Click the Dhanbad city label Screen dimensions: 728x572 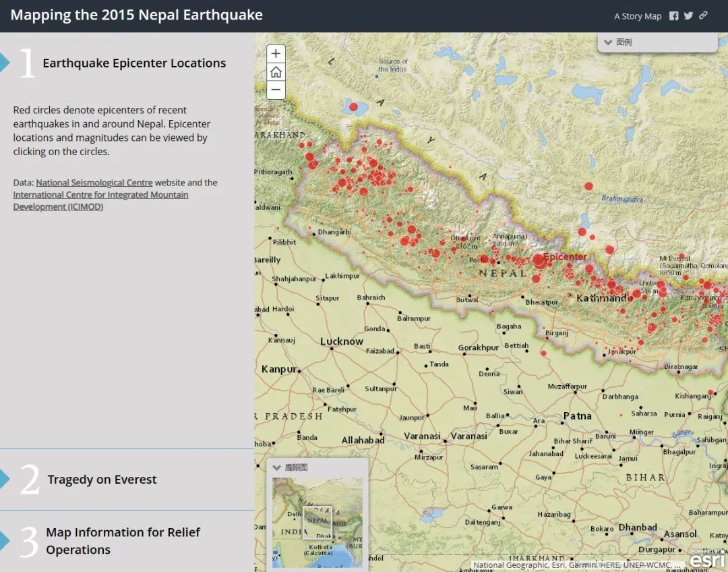tap(638, 527)
